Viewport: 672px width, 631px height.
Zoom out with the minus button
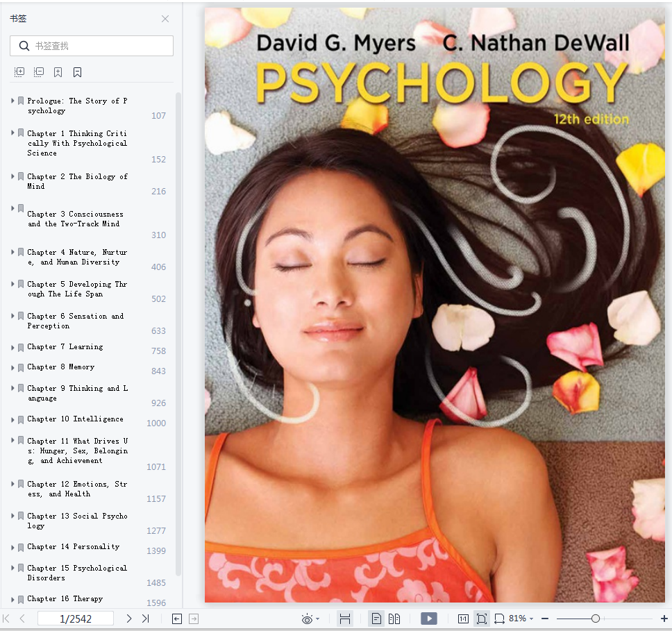pyautogui.click(x=545, y=619)
